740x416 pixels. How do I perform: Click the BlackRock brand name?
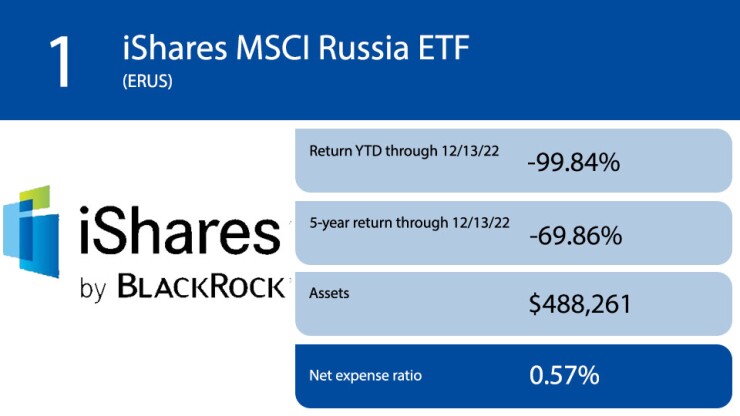pos(202,287)
